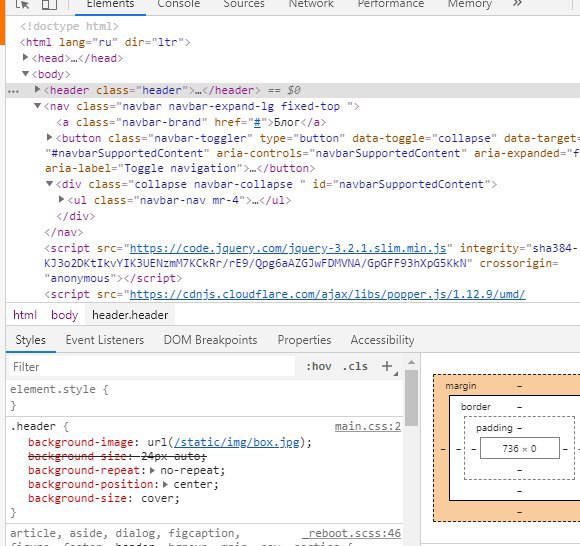580x546 pixels.
Task: Select the inspect element picker icon
Action: point(23,4)
